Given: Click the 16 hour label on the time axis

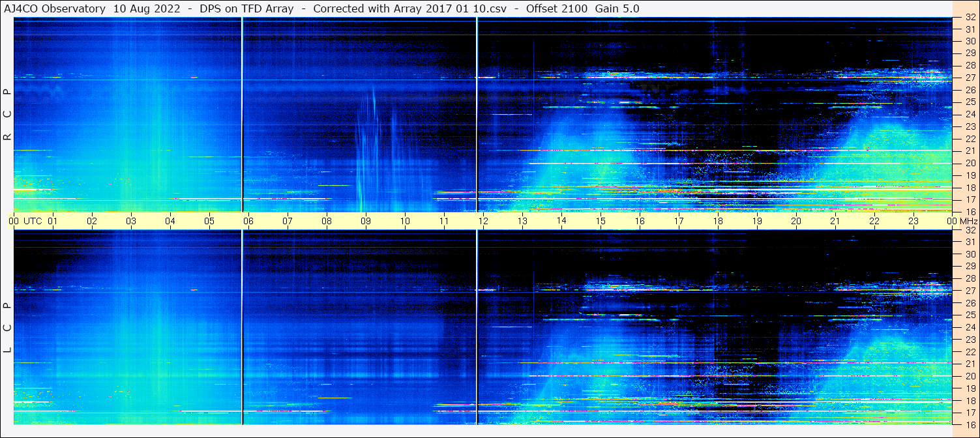Looking at the screenshot, I should coord(640,221).
